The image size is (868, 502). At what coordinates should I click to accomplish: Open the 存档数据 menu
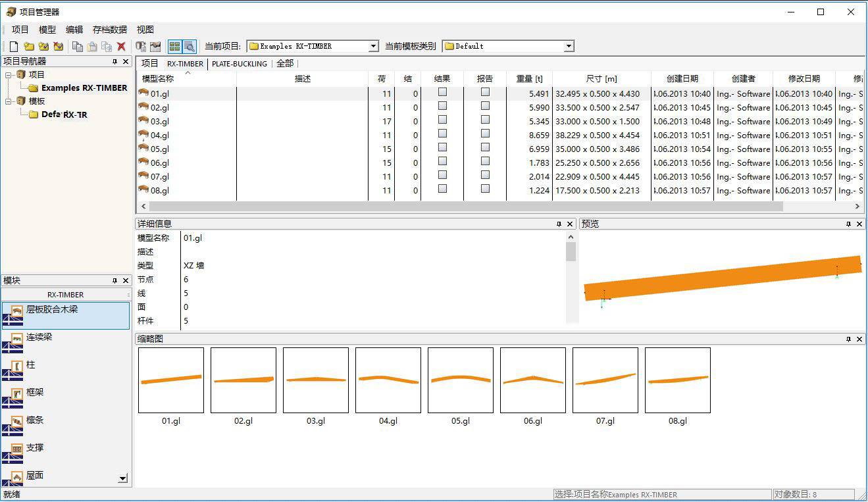click(x=109, y=30)
